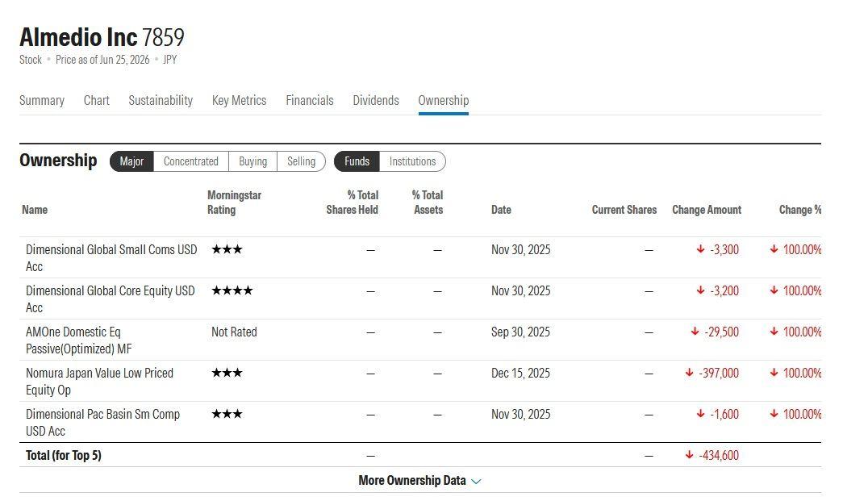Screen dimensions: 868x501
Task: Click the 100.00% change for AMOne row
Action: 802,332
